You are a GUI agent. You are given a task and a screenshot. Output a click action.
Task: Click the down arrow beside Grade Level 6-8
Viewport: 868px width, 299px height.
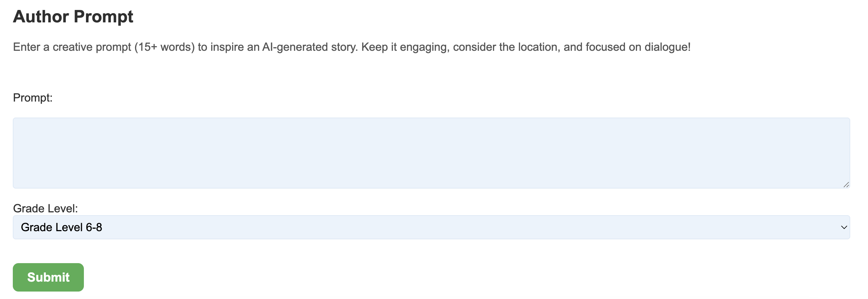[844, 227]
